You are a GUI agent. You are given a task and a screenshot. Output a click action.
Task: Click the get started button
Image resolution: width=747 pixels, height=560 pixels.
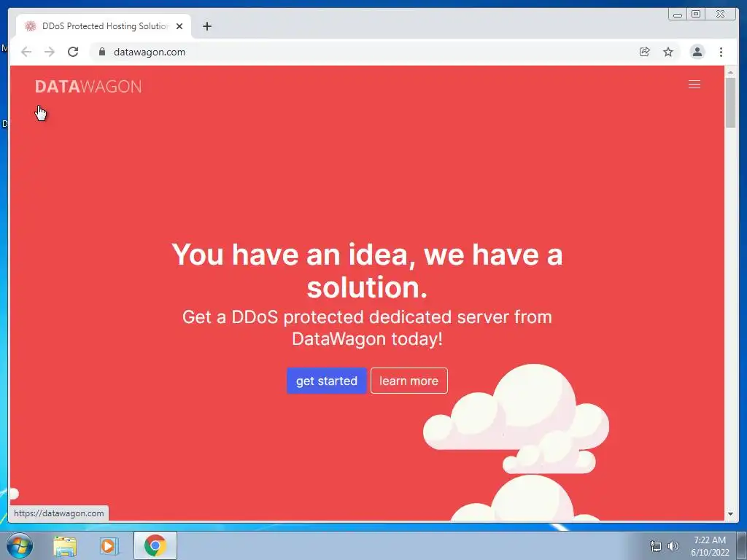(x=326, y=381)
